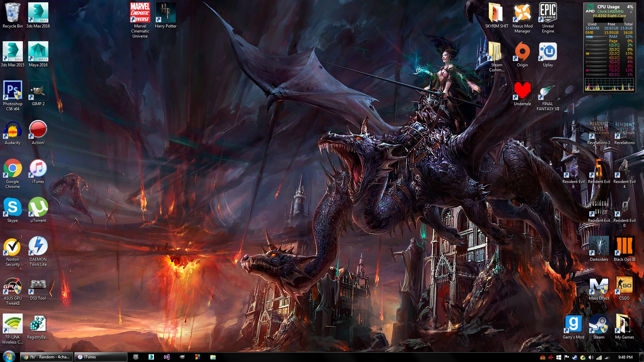The width and height of the screenshot is (644, 362).
Task: Select the µTorrent desktop shortcut
Action: 38,210
